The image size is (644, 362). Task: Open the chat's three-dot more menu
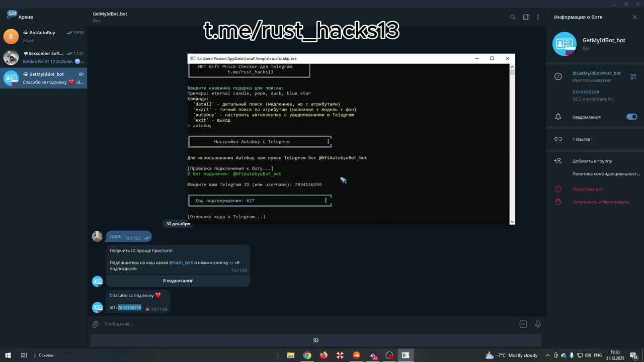[538, 17]
